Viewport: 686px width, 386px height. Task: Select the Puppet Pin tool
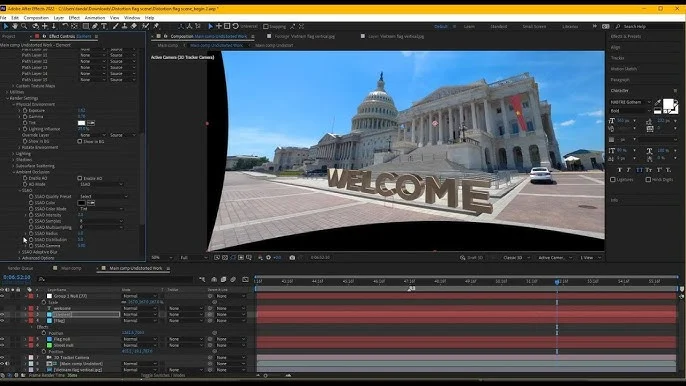[156, 26]
